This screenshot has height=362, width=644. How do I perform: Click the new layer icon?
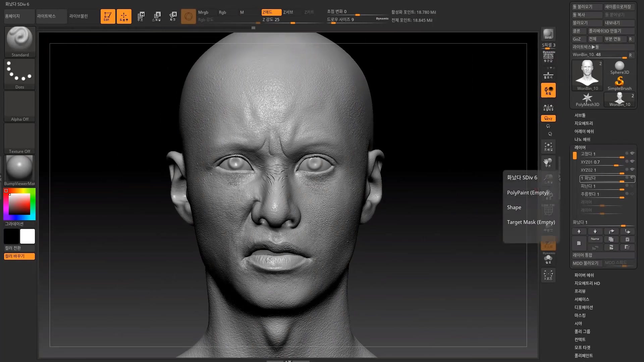(579, 243)
